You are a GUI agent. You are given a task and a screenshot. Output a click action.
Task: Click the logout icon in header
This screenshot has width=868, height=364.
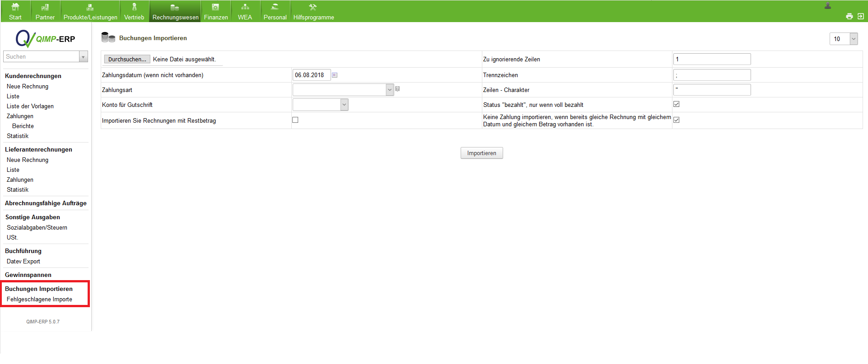860,16
